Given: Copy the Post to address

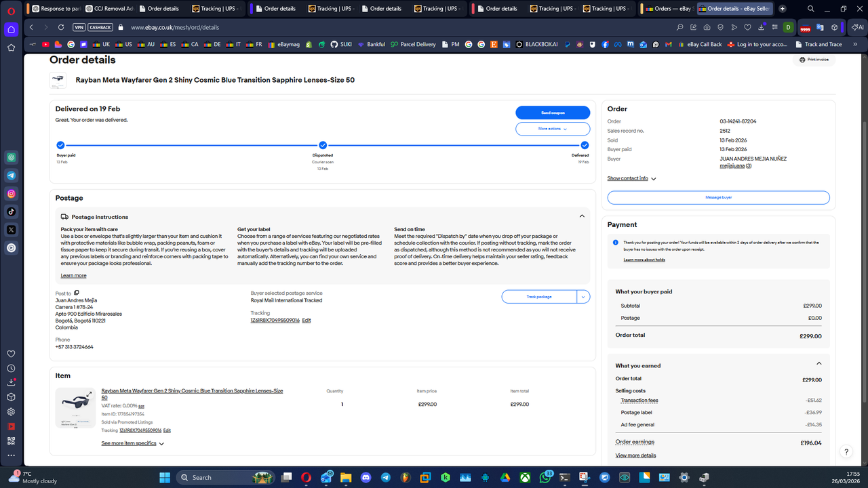Looking at the screenshot, I should [77, 293].
